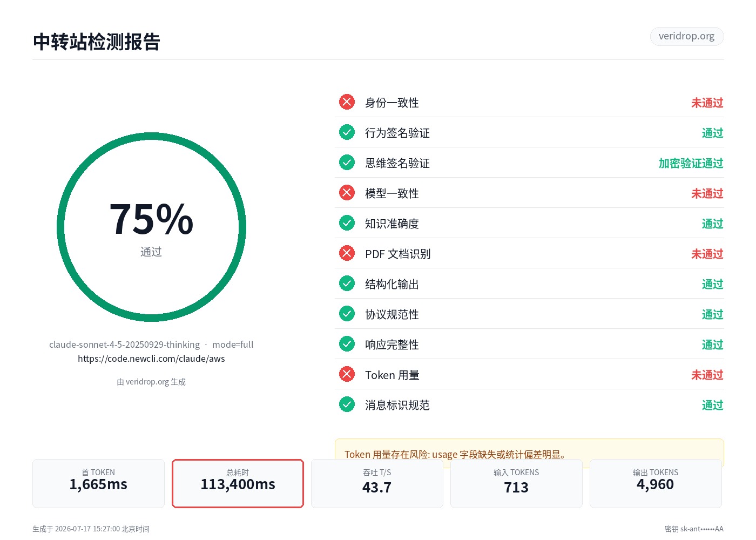This screenshot has height=540, width=756.
Task: Click the red fail icon beside 身份一致性
Action: tap(347, 102)
